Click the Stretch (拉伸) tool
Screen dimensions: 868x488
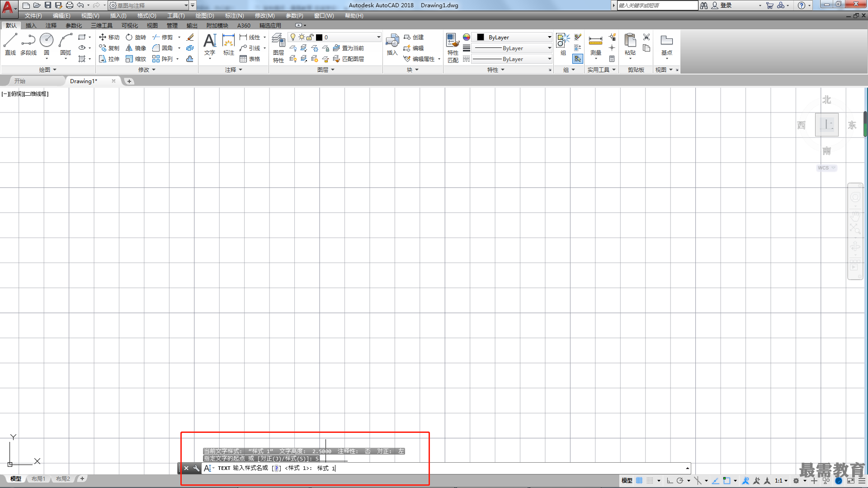[x=109, y=59]
